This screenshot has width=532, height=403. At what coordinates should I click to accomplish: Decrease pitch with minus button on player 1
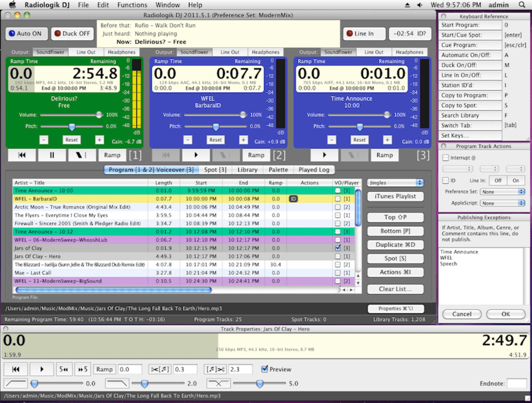tap(44, 140)
